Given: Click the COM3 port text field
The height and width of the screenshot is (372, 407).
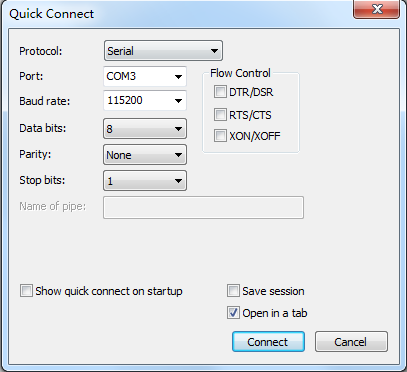Looking at the screenshot, I should click(137, 76).
